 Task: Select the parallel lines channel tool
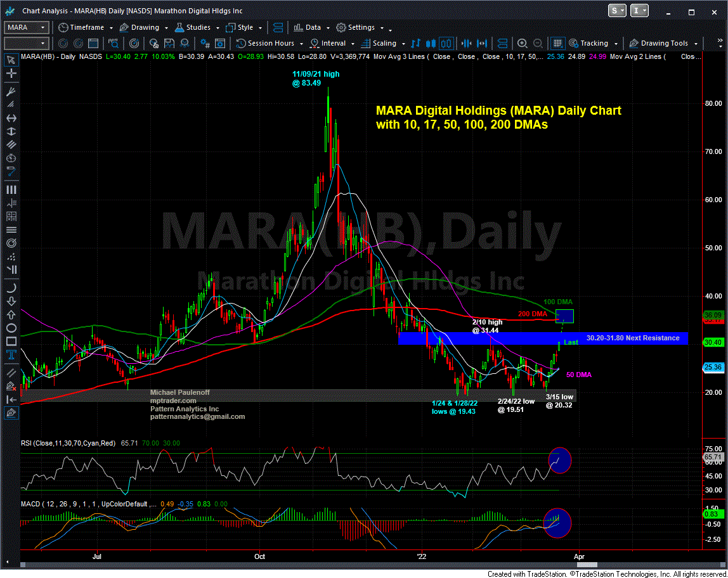pyautogui.click(x=11, y=144)
